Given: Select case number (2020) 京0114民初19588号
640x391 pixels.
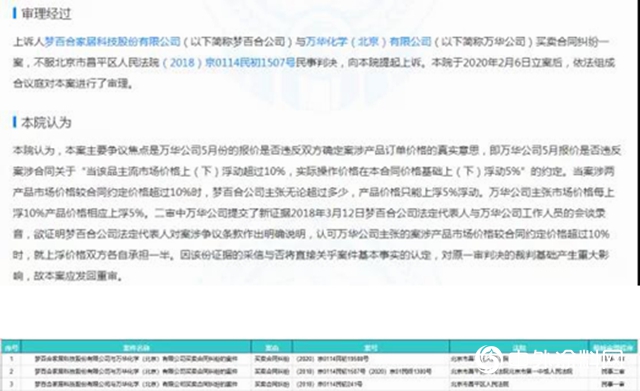Looking at the screenshot, I should click(x=332, y=359).
